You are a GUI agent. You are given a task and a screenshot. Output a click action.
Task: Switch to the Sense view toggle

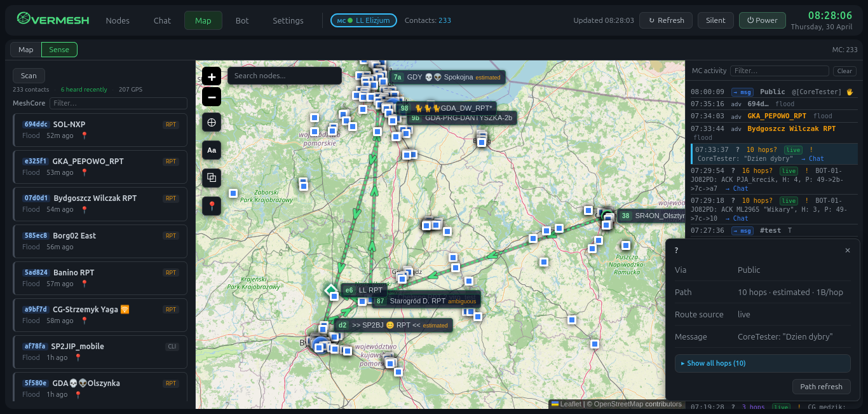[x=59, y=50]
